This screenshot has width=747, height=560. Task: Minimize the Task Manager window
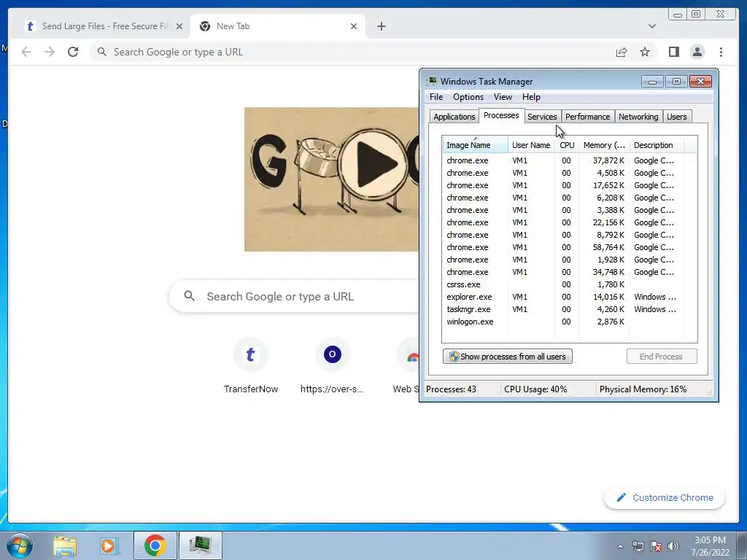(652, 82)
